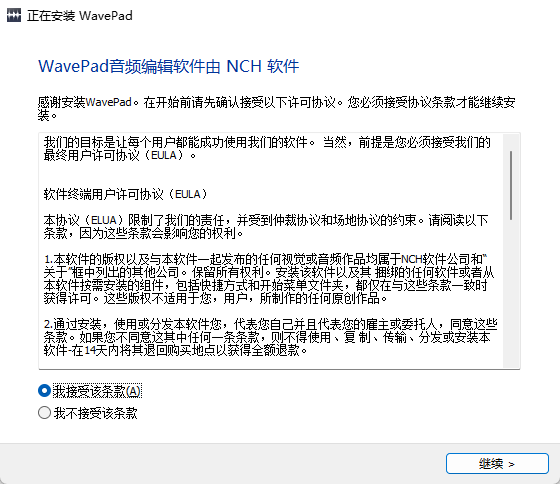Click the 正在安装 WavePad window title text
Image resolution: width=560 pixels, height=484 pixels.
click(80, 16)
